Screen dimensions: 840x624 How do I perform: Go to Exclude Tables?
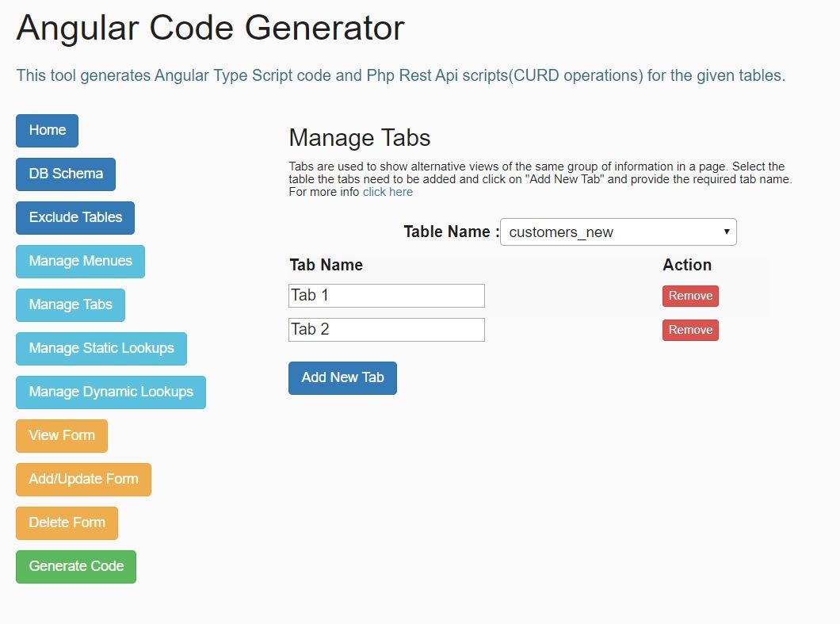pyautogui.click(x=75, y=218)
